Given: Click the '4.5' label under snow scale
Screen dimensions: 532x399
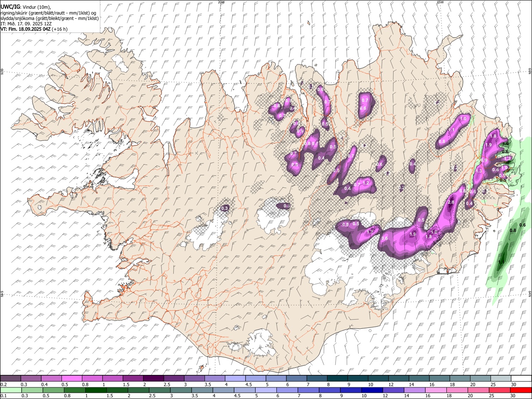Looking at the screenshot, I should point(249,384).
